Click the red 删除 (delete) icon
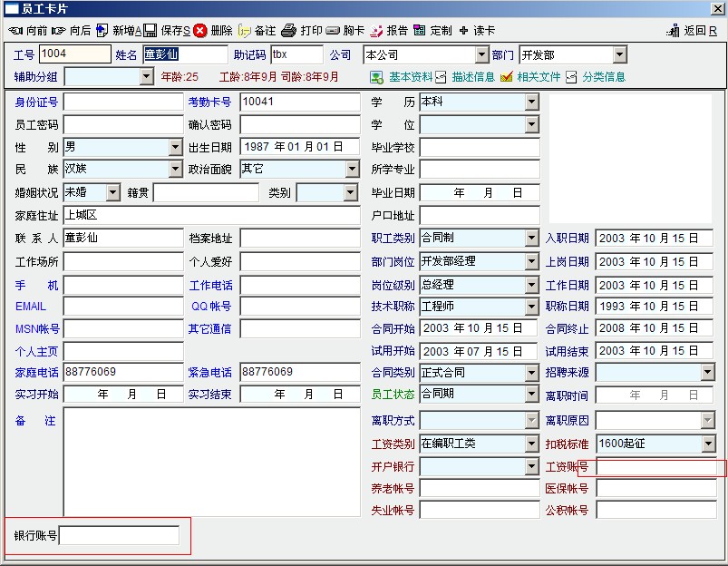 tap(199, 30)
